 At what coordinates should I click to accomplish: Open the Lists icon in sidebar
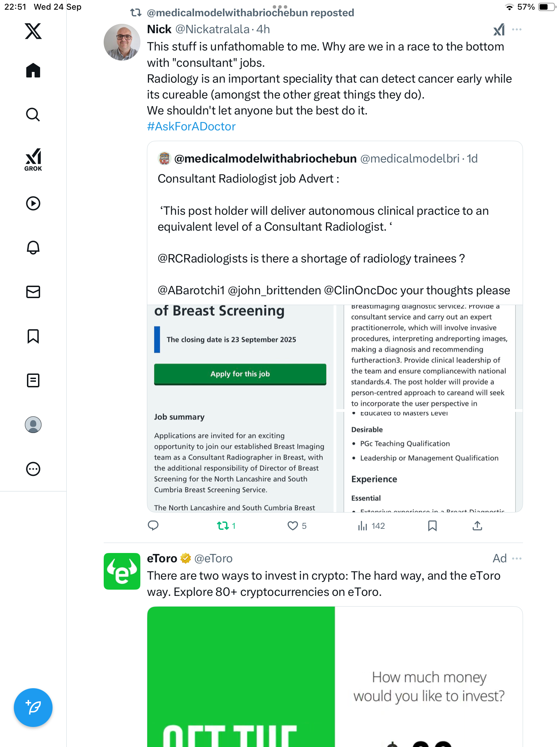click(33, 380)
